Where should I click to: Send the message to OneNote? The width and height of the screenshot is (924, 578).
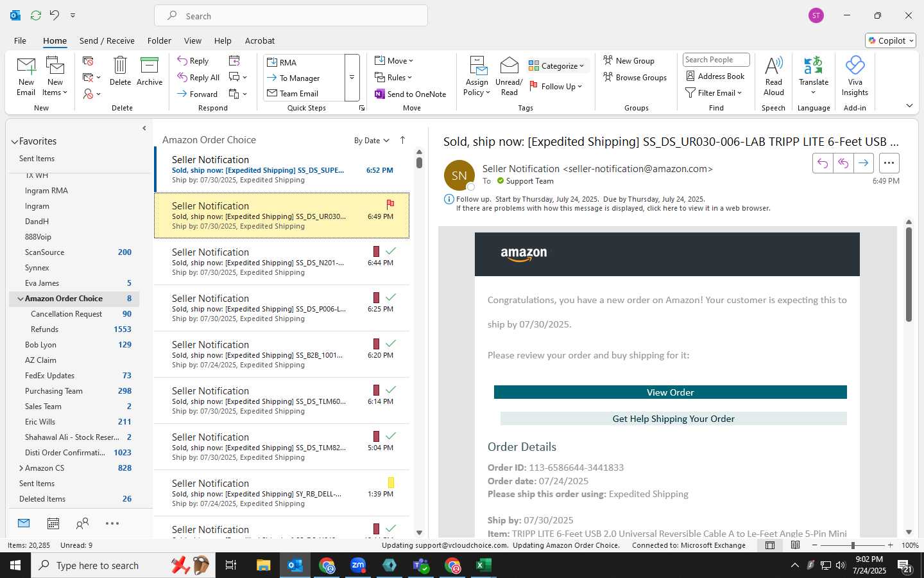[x=411, y=94]
